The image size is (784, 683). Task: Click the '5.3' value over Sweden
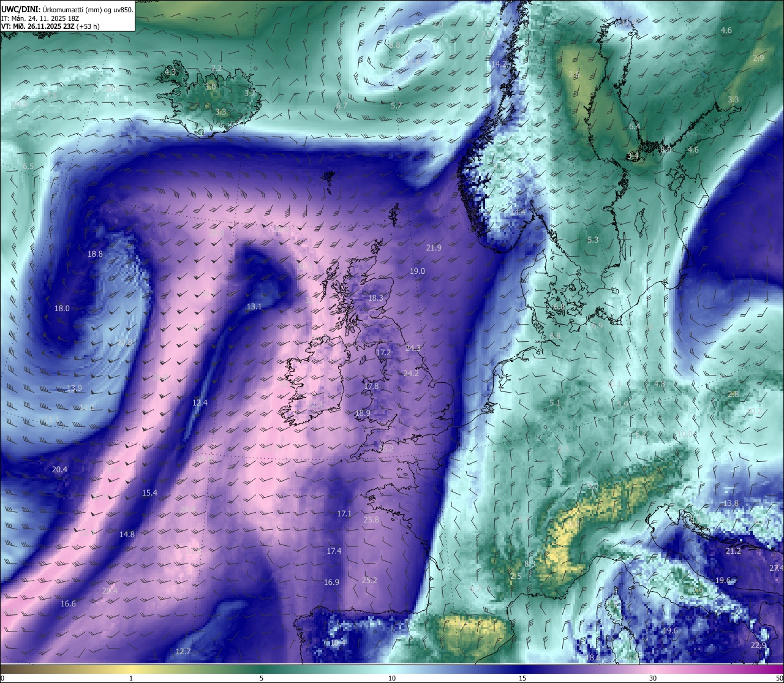click(593, 240)
